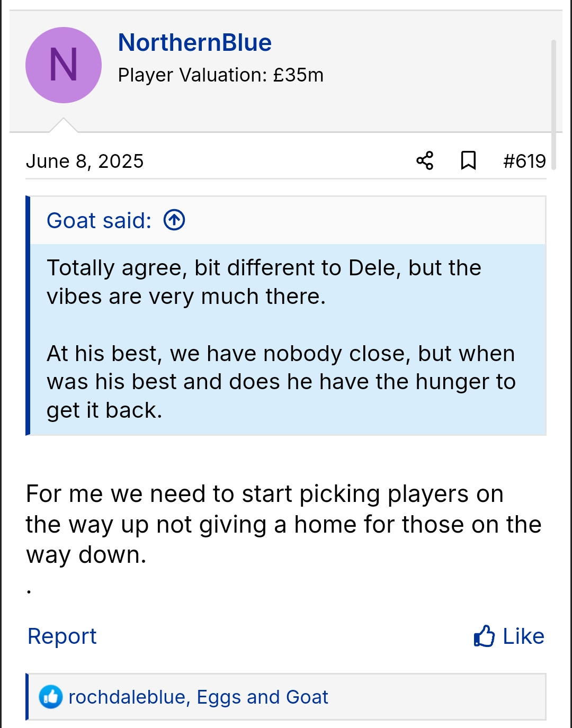The image size is (572, 728).
Task: Bookmark this post with the bookmark icon
Action: pyautogui.click(x=468, y=160)
